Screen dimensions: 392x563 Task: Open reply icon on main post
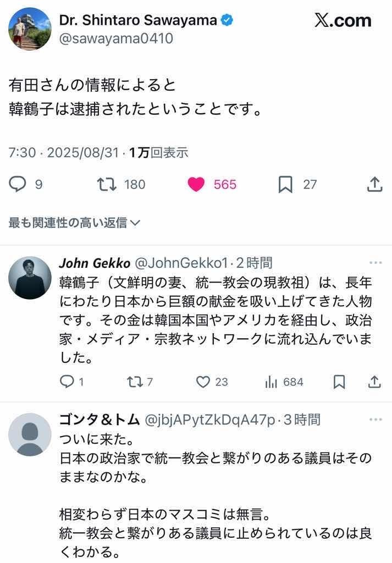(17, 184)
